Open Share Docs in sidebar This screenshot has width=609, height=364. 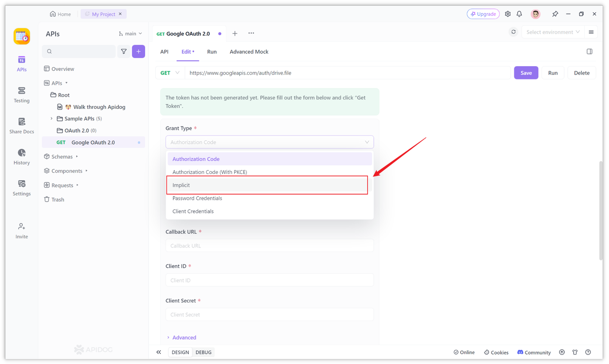[x=21, y=126]
